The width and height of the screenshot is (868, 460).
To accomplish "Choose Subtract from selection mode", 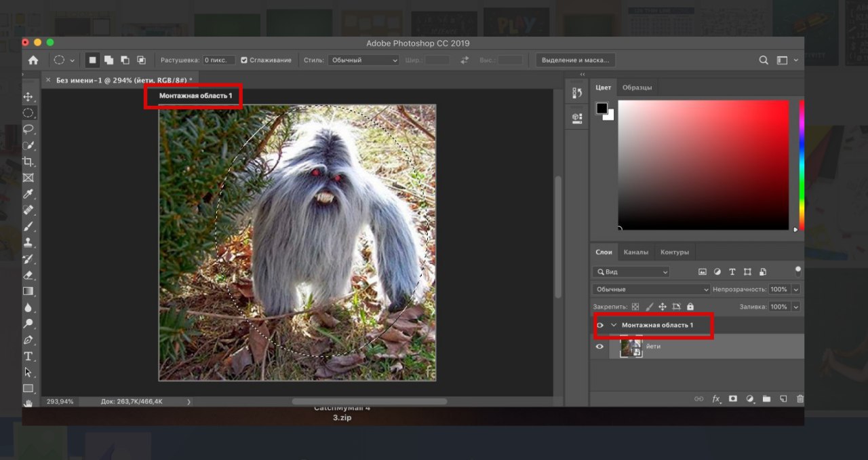I will click(125, 60).
